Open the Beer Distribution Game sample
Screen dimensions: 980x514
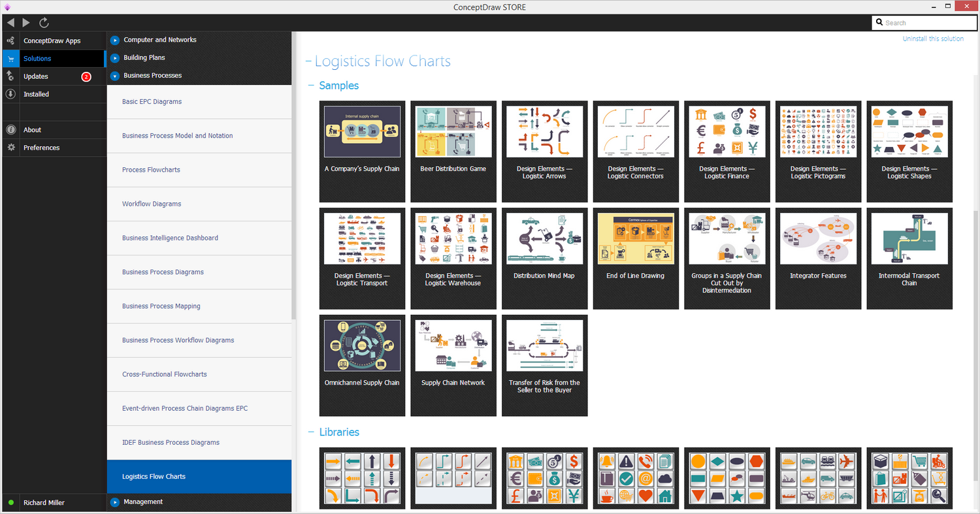click(x=453, y=152)
